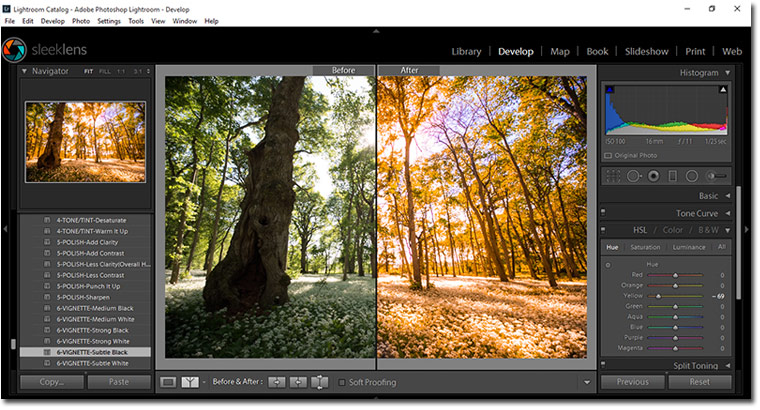Image resolution: width=760 pixels, height=410 pixels.
Task: Hide the top module picker with arrow
Action: pyautogui.click(x=376, y=31)
